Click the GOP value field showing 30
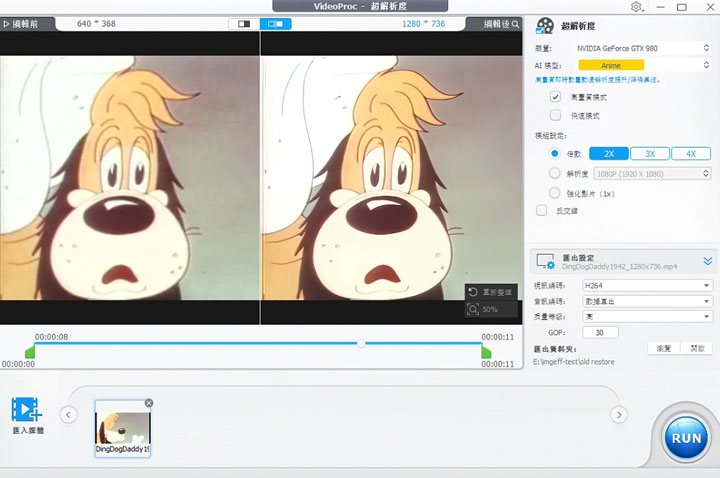 600,332
